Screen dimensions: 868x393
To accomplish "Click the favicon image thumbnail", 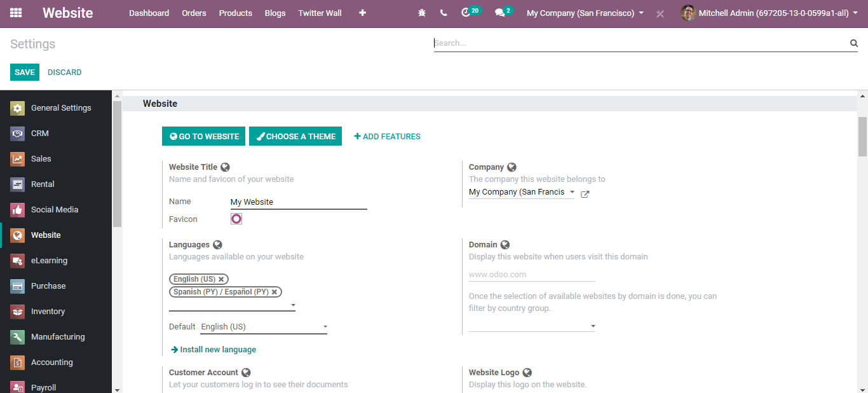I will point(236,219).
